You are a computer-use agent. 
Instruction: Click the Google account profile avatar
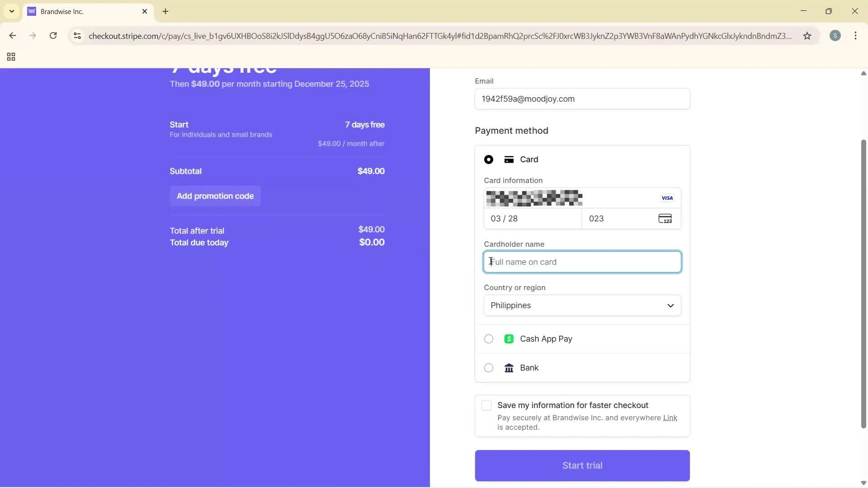[835, 36]
